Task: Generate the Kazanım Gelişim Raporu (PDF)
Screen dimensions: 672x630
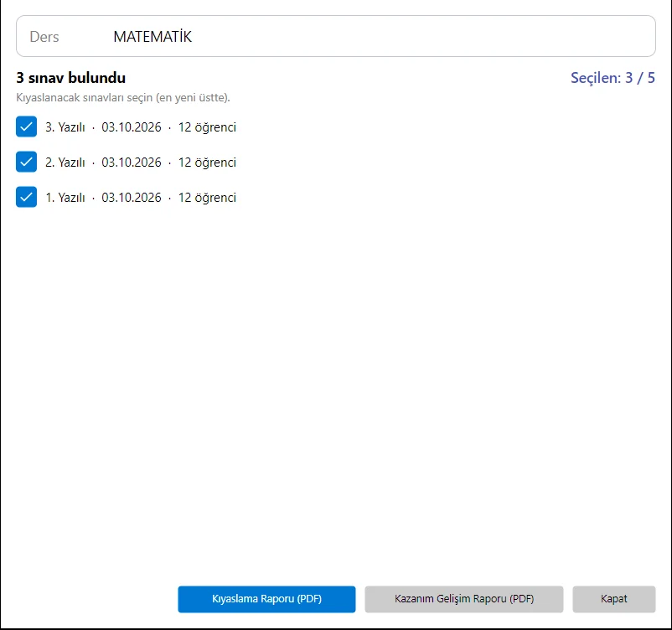Action: 464,599
